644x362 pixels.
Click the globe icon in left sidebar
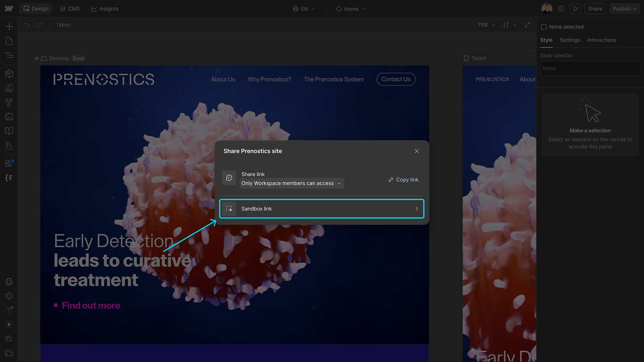click(9, 282)
